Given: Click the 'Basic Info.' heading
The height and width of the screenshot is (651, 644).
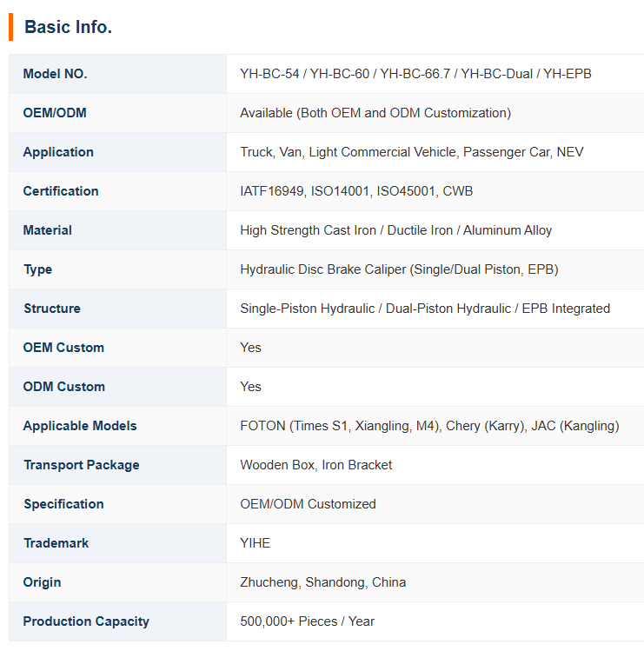Looking at the screenshot, I should point(68,27).
